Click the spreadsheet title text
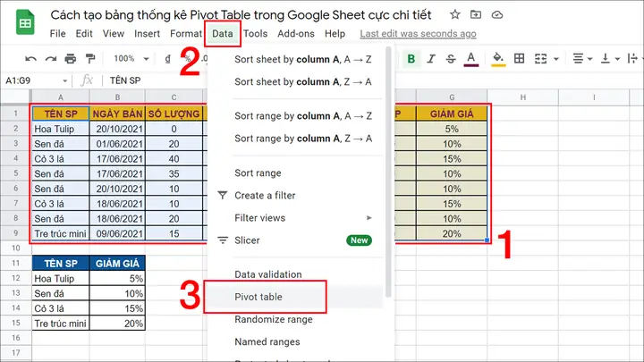The width and height of the screenshot is (644, 362). point(241,15)
